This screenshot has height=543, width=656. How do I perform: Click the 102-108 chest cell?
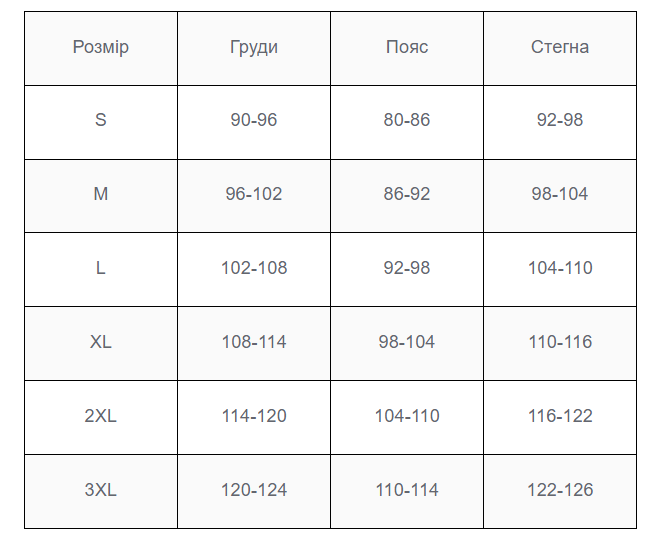pos(254,270)
